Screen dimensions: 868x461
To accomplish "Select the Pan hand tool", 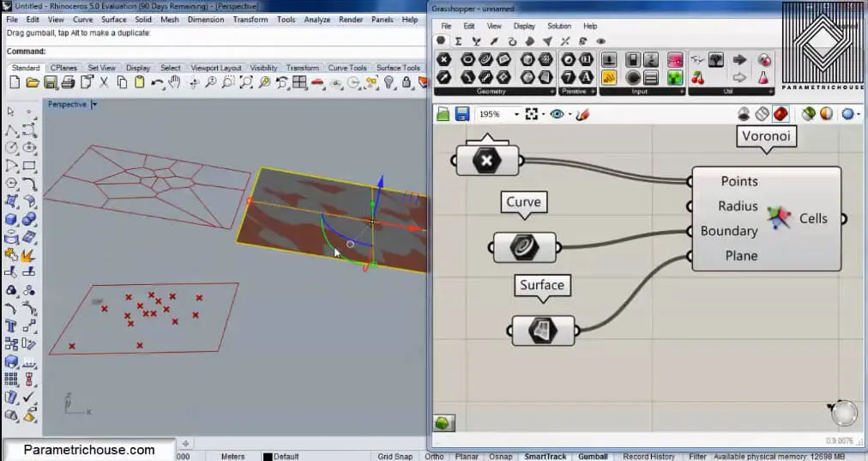I will (x=174, y=82).
